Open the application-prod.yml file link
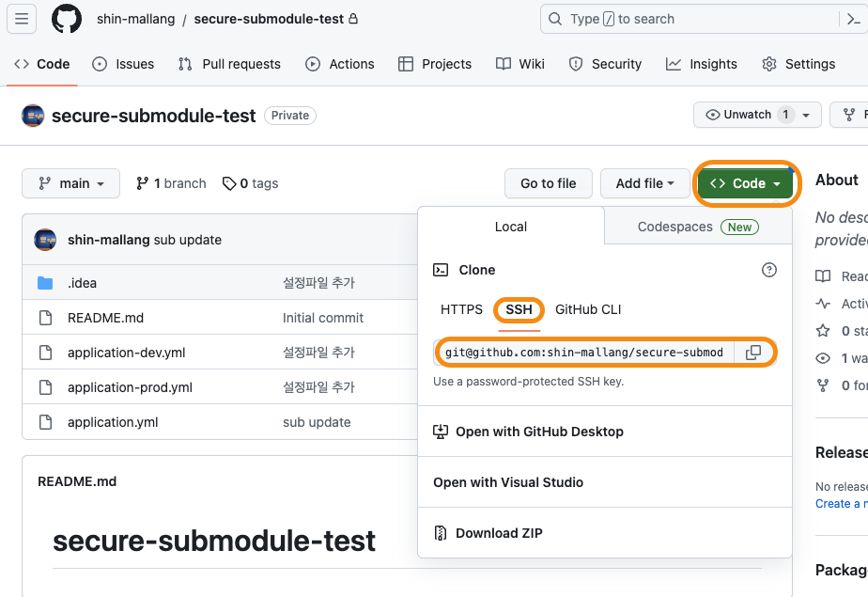Screen dimensions: 868x597 [130, 387]
